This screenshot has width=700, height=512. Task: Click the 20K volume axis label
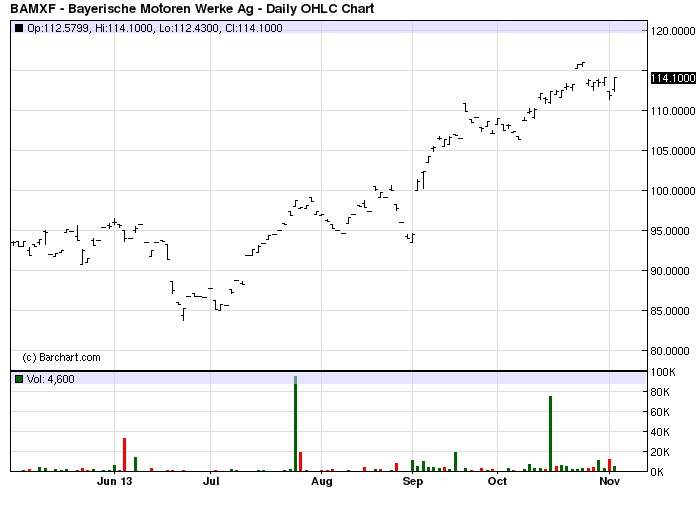[660, 452]
